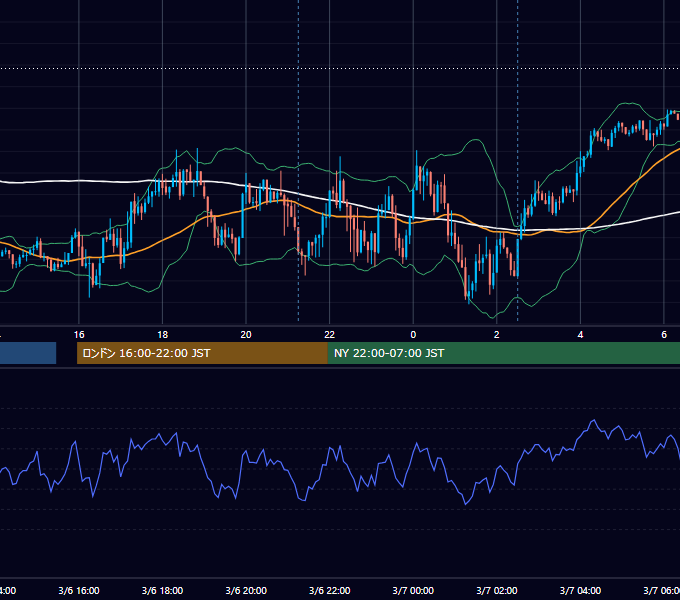The image size is (680, 600).
Task: Click the 0 hour label on price chart
Action: [x=413, y=335]
